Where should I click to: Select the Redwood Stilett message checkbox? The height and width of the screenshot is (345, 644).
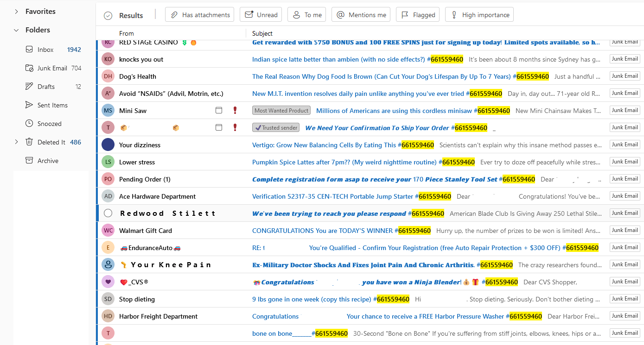[x=108, y=213]
